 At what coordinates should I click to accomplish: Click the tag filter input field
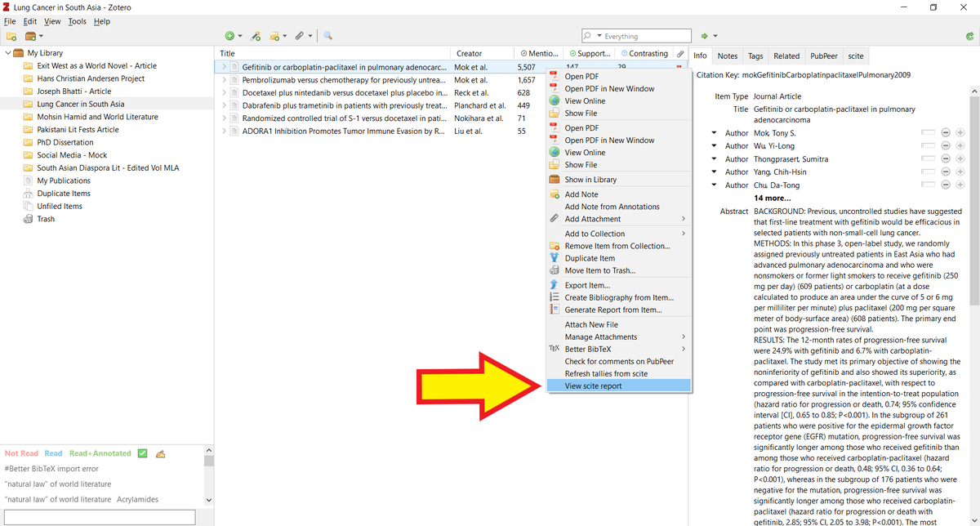[x=100, y=517]
